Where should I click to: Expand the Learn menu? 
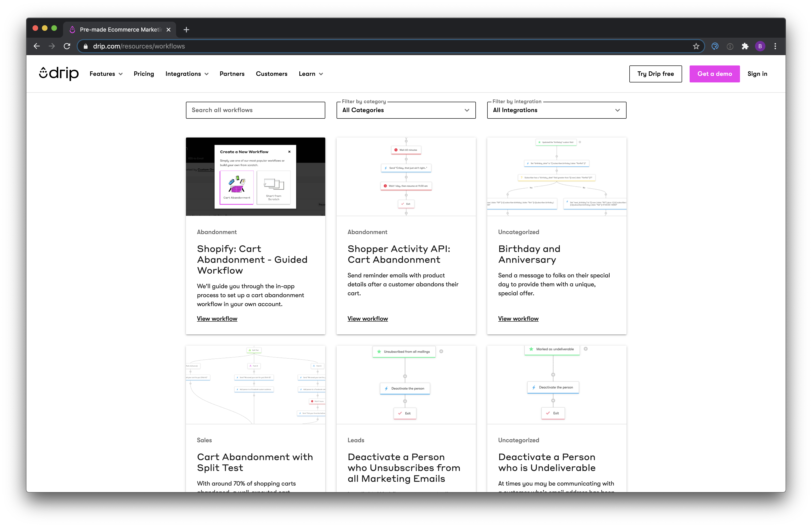(x=311, y=74)
